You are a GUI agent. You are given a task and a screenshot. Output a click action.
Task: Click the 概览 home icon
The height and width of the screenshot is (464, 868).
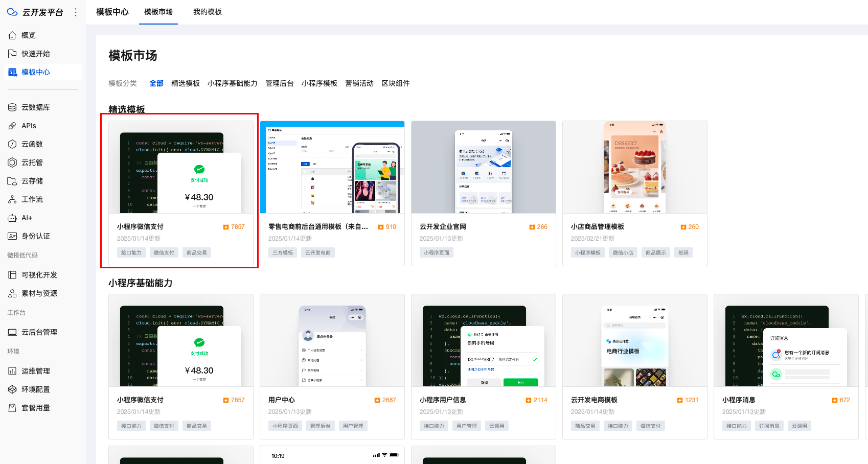pyautogui.click(x=12, y=35)
